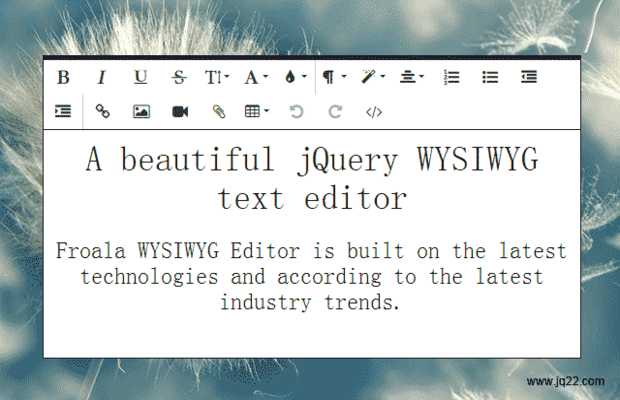Insert an image
Viewport: 620px width, 400px height.
pos(141,111)
